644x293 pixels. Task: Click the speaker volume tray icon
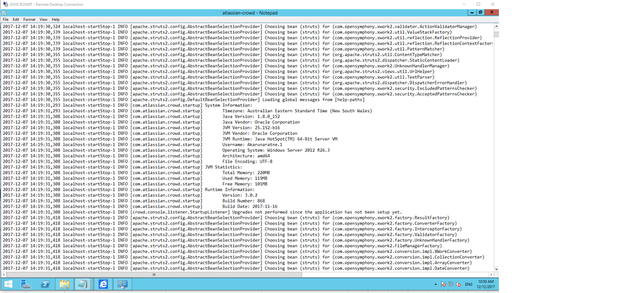(458, 285)
